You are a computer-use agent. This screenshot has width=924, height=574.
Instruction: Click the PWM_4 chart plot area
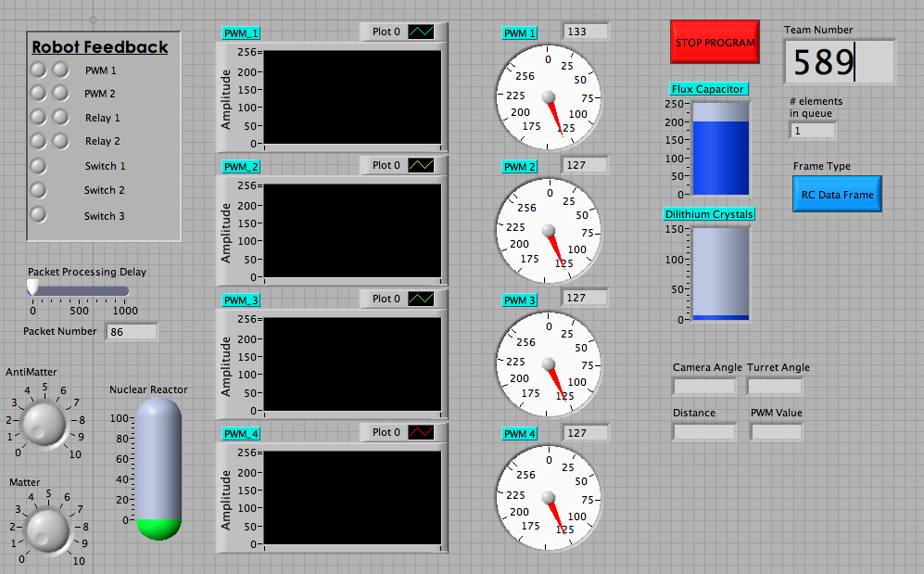[352, 498]
